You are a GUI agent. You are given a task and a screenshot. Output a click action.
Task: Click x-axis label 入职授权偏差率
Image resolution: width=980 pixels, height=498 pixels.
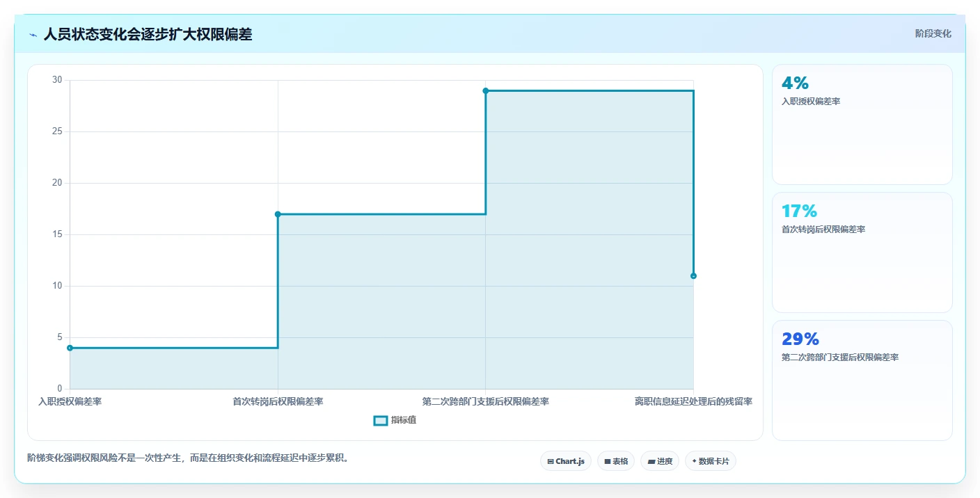(70, 401)
